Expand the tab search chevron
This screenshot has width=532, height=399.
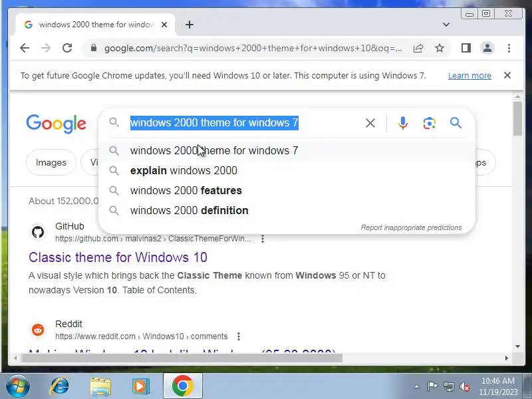point(446,25)
